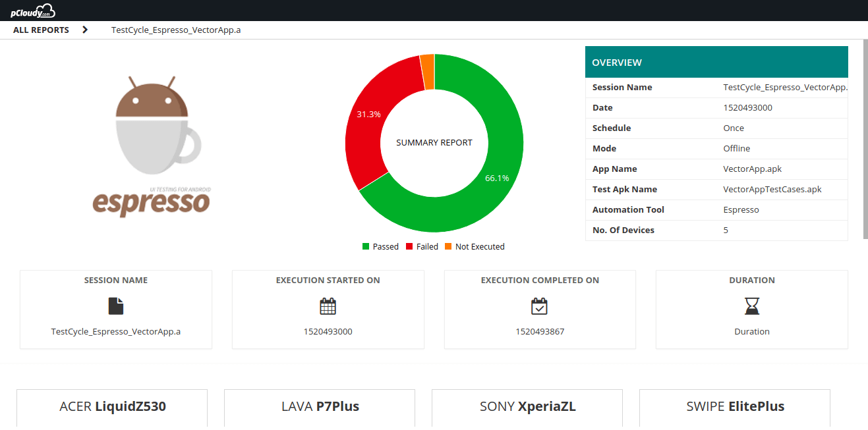The height and width of the screenshot is (430, 868).
Task: Open the SONY XperiaZL device card
Action: click(527, 408)
